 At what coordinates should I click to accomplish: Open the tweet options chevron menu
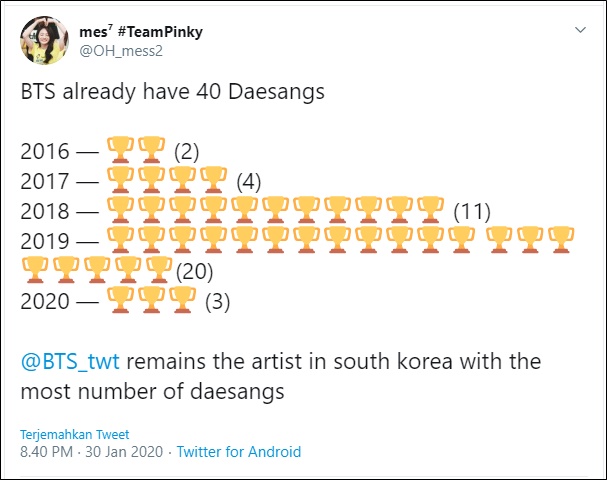(580, 30)
